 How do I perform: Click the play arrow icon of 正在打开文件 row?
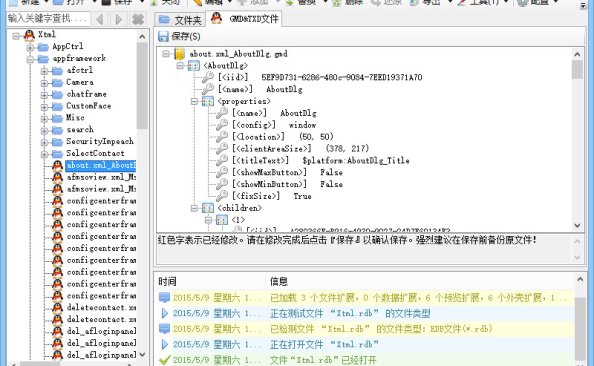164,344
